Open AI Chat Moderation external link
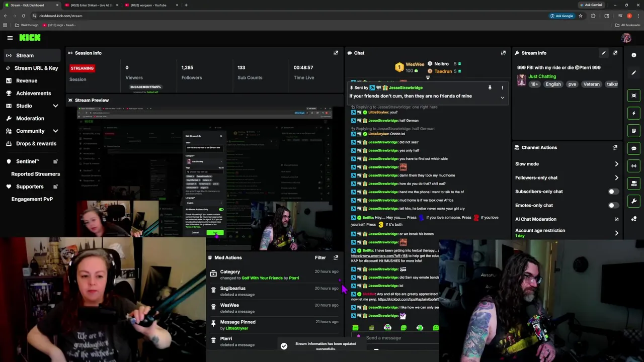The width and height of the screenshot is (644, 362). [616, 219]
